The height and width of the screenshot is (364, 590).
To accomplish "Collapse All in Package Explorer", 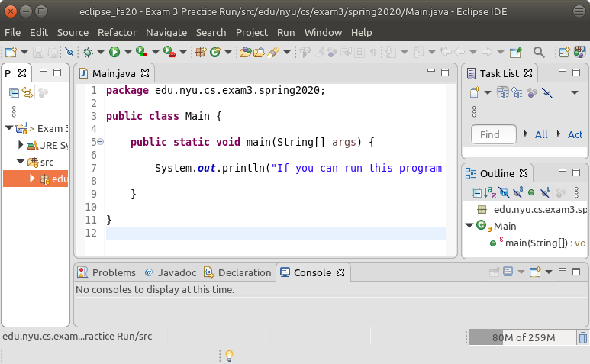I will point(13,92).
